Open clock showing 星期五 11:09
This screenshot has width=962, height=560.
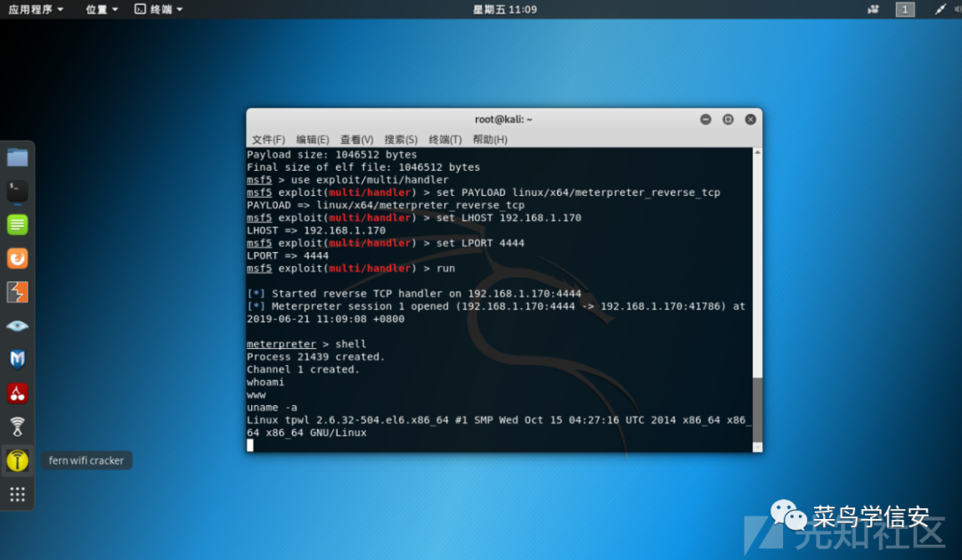[504, 9]
